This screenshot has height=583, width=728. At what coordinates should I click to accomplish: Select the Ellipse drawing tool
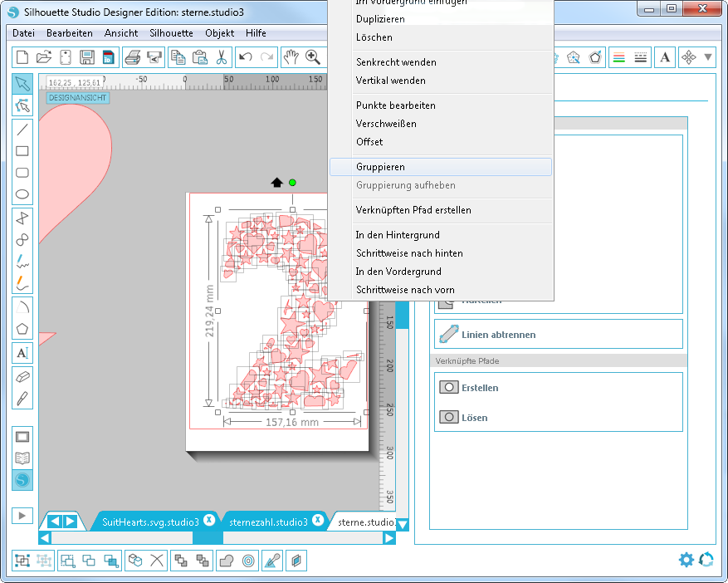coord(22,195)
